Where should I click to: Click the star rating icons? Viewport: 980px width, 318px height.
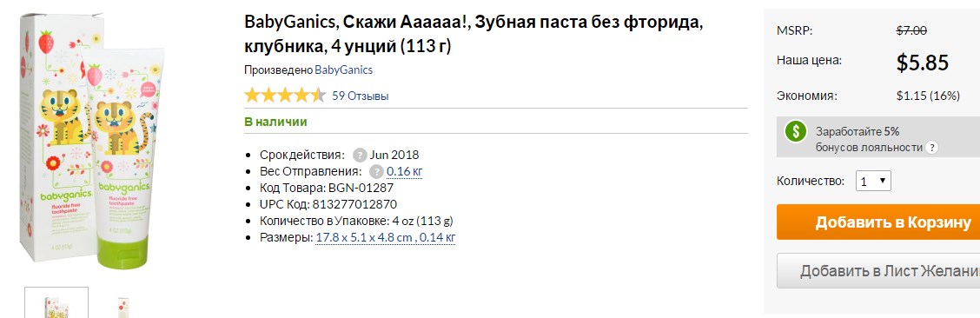pyautogui.click(x=285, y=96)
